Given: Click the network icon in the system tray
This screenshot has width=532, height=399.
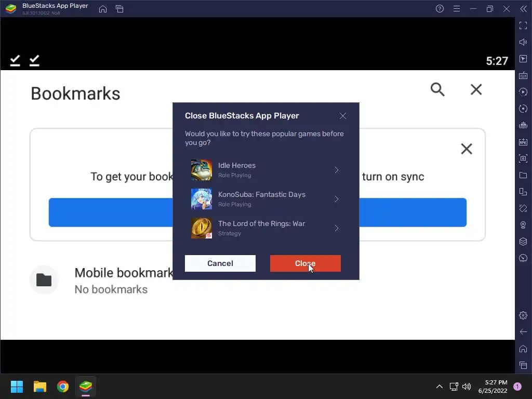Looking at the screenshot, I should point(454,387).
